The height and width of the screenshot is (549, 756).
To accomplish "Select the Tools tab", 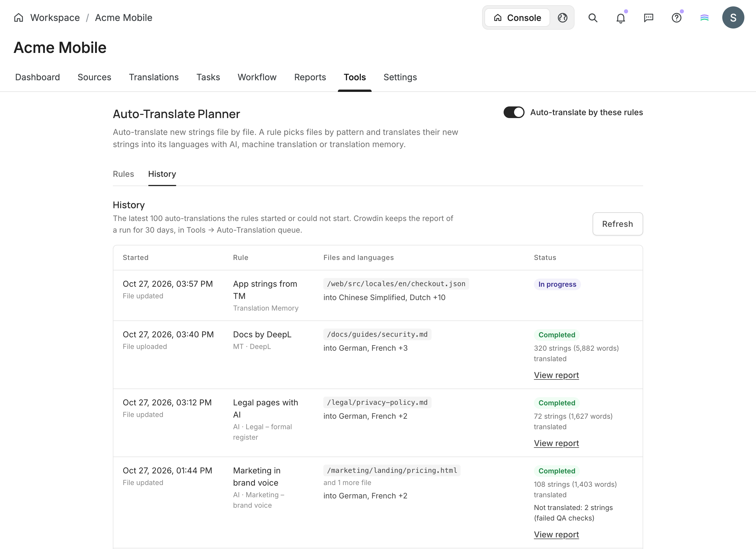I will point(355,77).
